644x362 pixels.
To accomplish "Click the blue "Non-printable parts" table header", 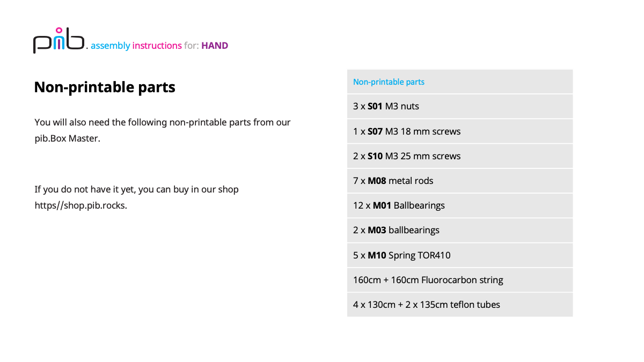I will [x=389, y=82].
